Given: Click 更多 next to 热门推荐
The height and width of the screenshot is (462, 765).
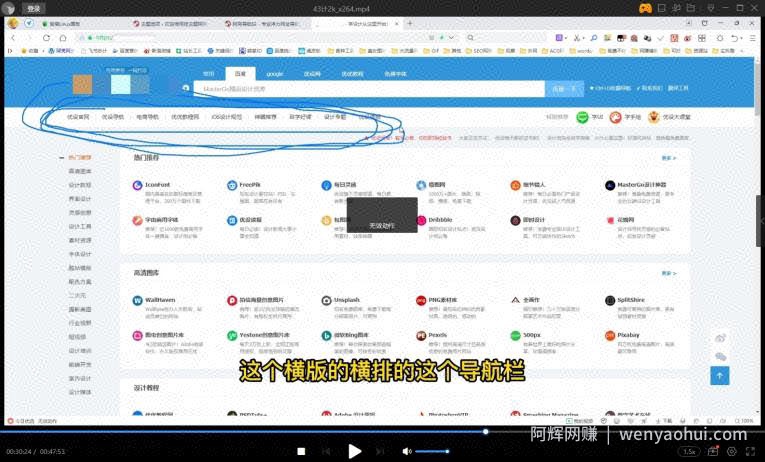Looking at the screenshot, I should pos(669,158).
